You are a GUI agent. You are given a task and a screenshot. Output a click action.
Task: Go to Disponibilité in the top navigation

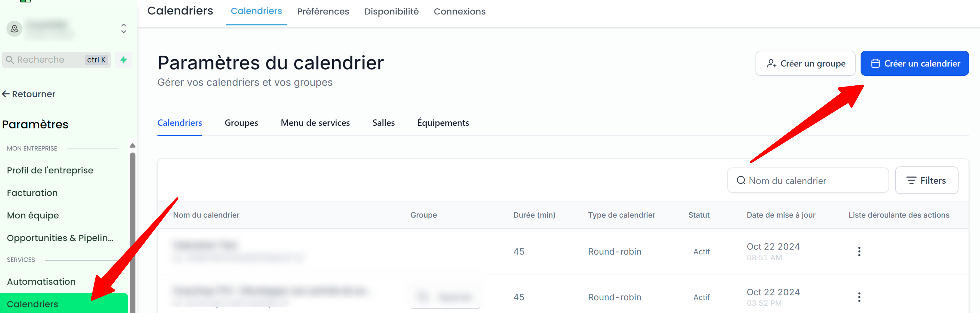point(391,11)
